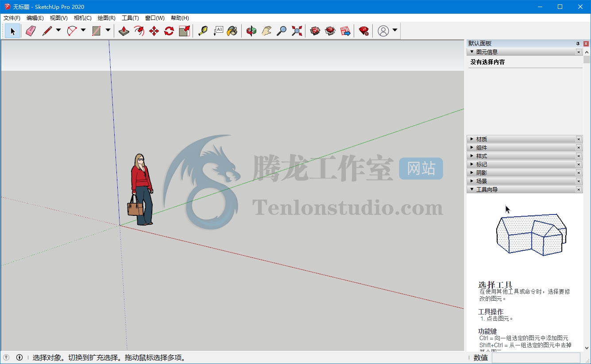
Task: Open the 文件(F) menu
Action: point(12,18)
